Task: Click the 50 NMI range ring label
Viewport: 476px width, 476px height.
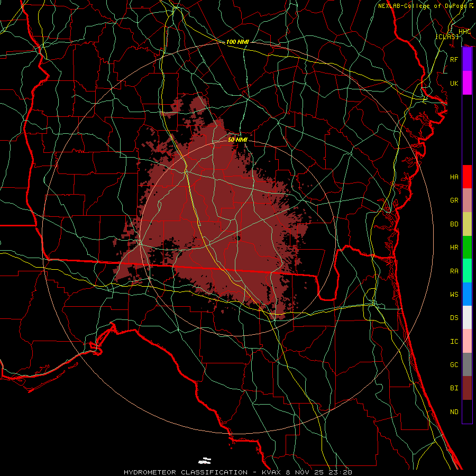Action: tap(237, 140)
